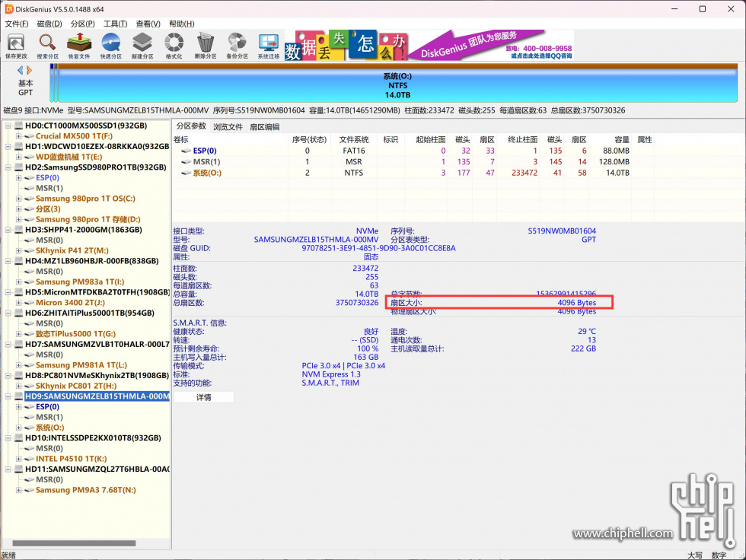Image resolution: width=746 pixels, height=560 pixels.
Task: Select Samsung 980pro 1T 存储(D:) in the tree
Action: pos(88,219)
